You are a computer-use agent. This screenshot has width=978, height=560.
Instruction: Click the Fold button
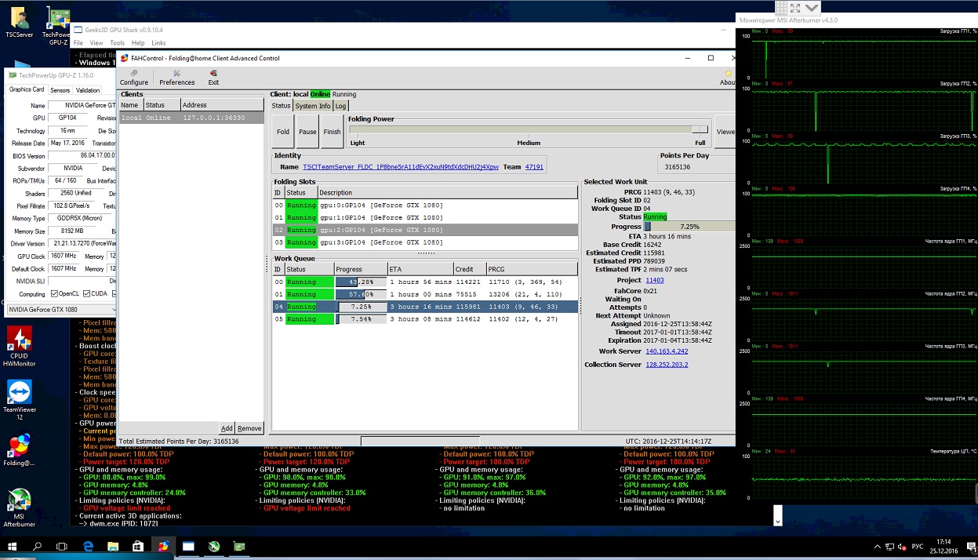[283, 132]
